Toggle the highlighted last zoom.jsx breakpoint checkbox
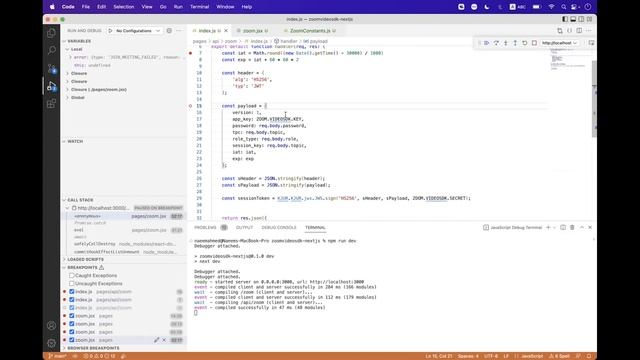 coord(72,340)
